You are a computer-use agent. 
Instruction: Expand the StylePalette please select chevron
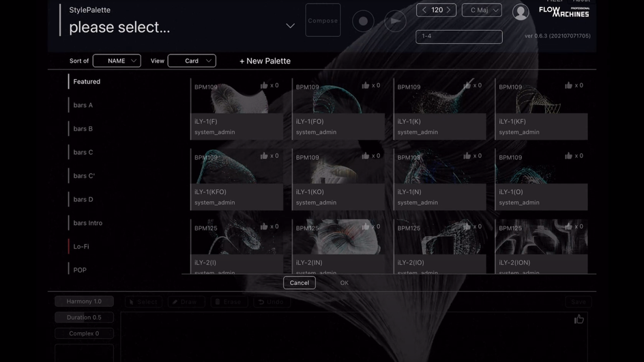tap(291, 26)
